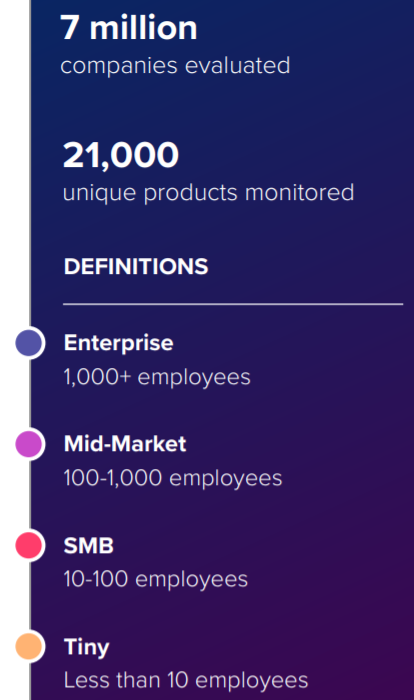This screenshot has width=414, height=700.
Task: Click the red SMB circle marker
Action: point(29,545)
